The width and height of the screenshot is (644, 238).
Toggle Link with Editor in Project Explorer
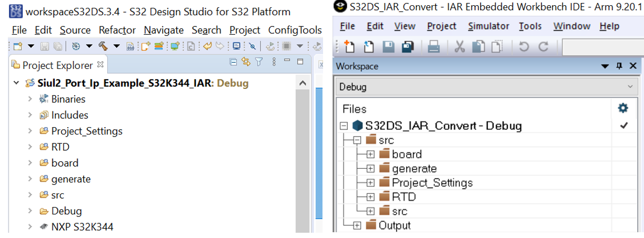coord(245,63)
